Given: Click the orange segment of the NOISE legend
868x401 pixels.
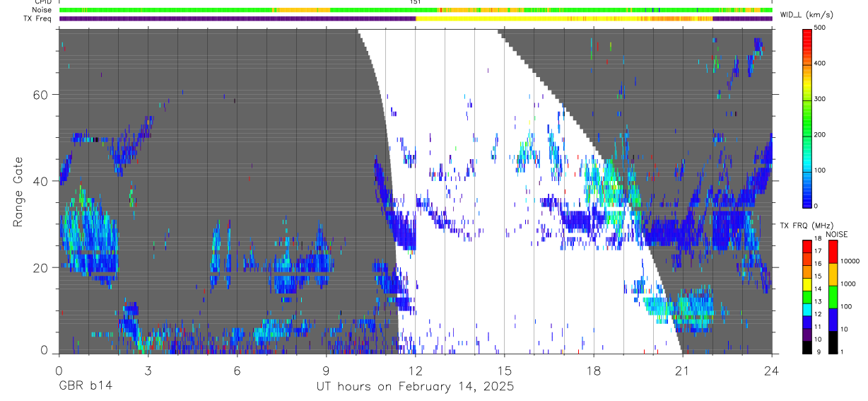Looking at the screenshot, I should pos(833,274).
